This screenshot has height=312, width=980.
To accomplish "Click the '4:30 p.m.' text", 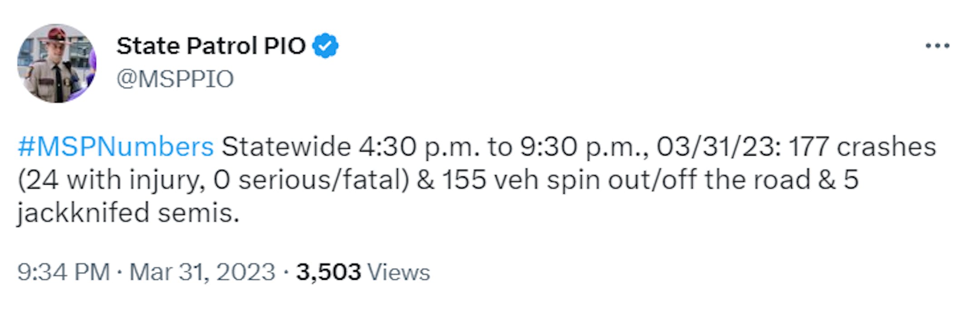I will tap(419, 147).
